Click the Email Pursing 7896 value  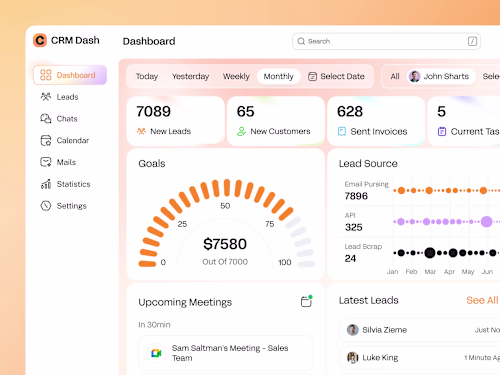(x=356, y=196)
